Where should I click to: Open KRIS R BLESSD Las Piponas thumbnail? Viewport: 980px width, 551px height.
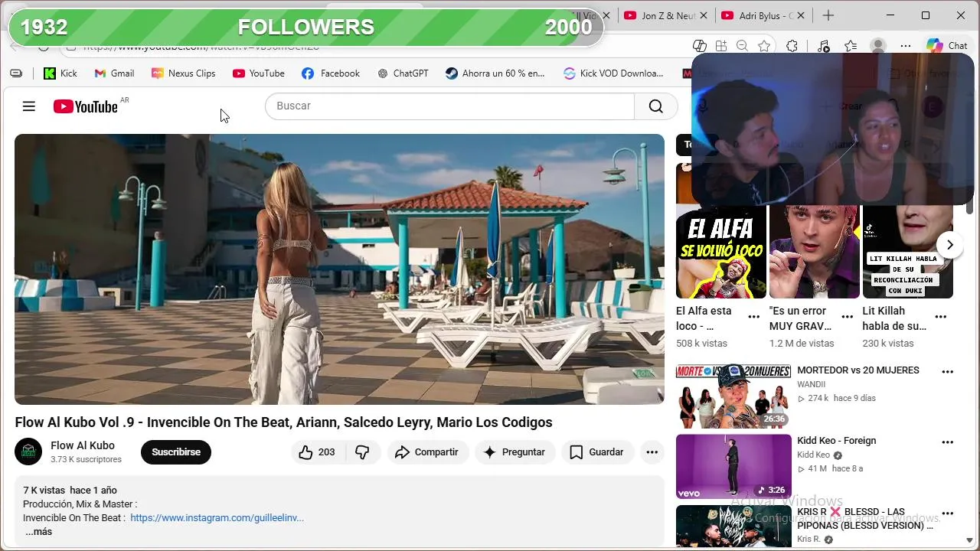[733, 527]
